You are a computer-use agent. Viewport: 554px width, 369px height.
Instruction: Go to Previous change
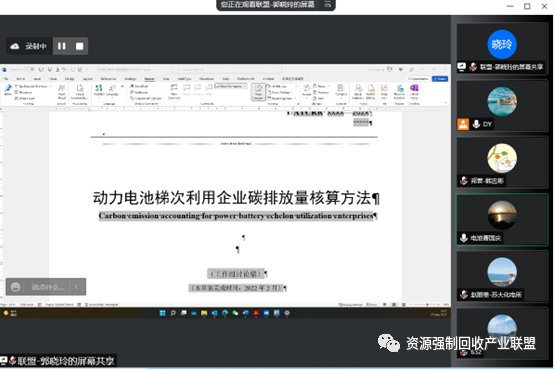click(x=321, y=92)
